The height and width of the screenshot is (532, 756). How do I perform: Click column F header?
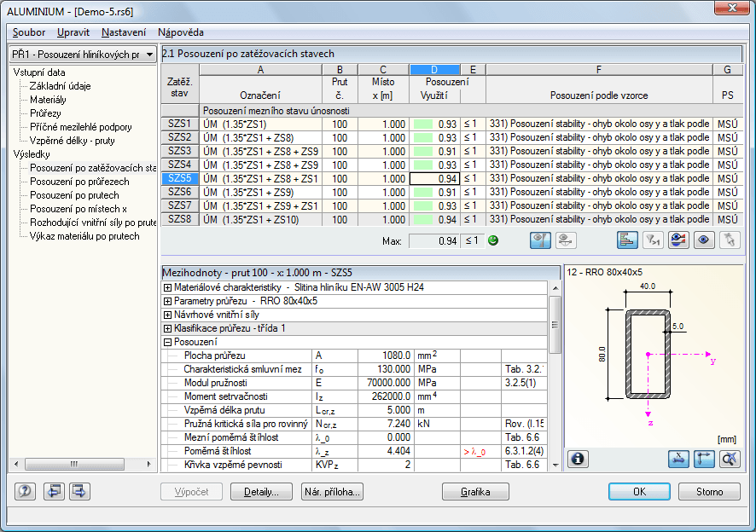tap(599, 70)
